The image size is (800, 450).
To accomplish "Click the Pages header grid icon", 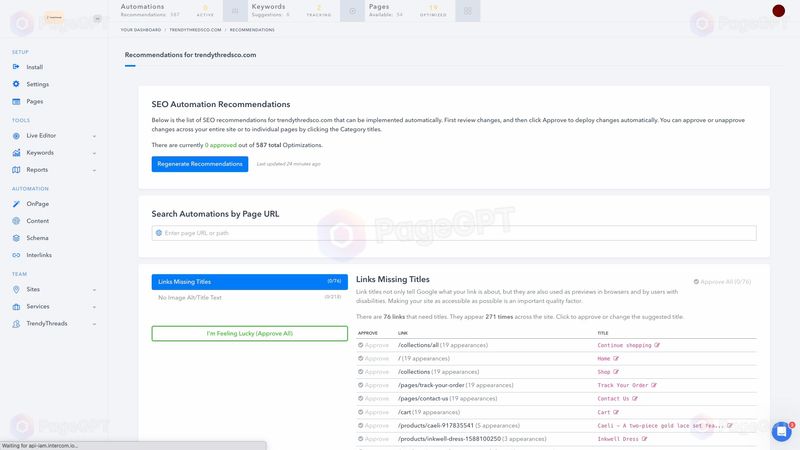I will (468, 11).
